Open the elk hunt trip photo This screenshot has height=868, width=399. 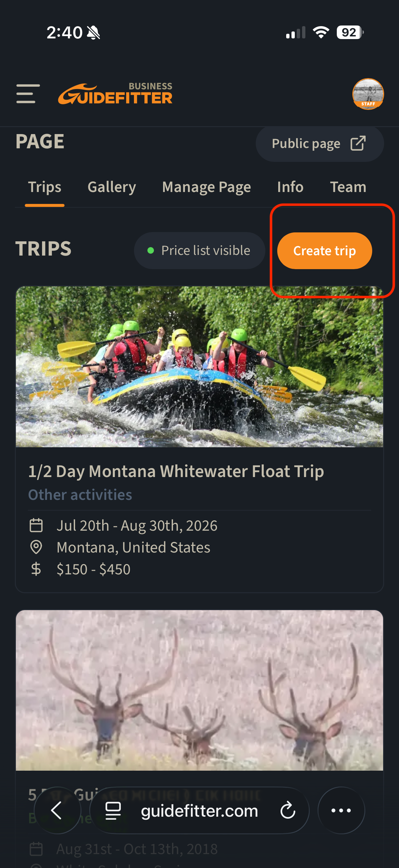(x=199, y=690)
